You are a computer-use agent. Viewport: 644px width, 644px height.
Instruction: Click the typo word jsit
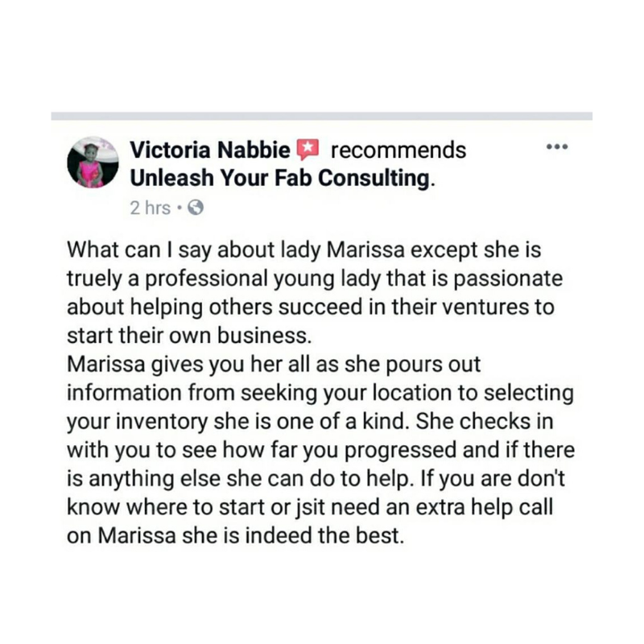(310, 508)
